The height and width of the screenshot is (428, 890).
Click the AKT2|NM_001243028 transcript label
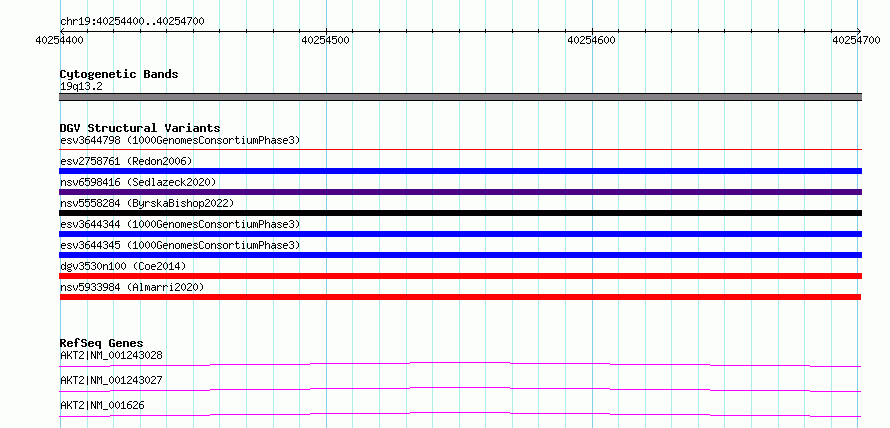click(111, 356)
